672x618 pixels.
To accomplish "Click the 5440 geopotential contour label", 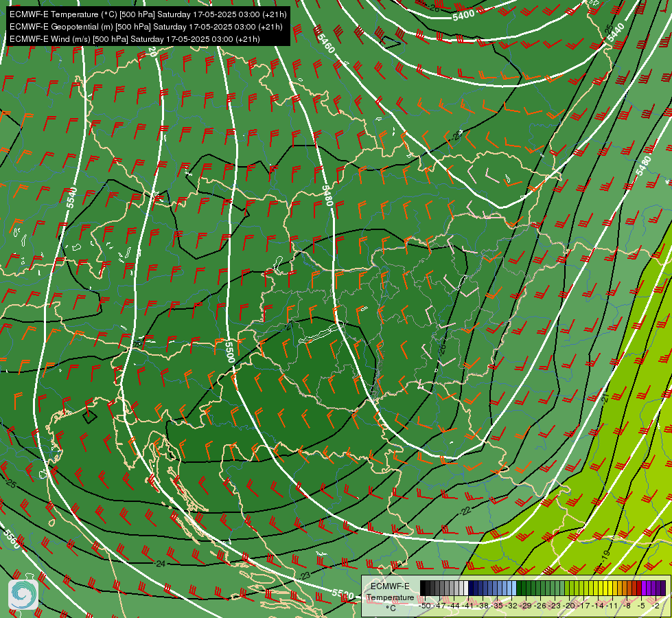I will [x=616, y=32].
